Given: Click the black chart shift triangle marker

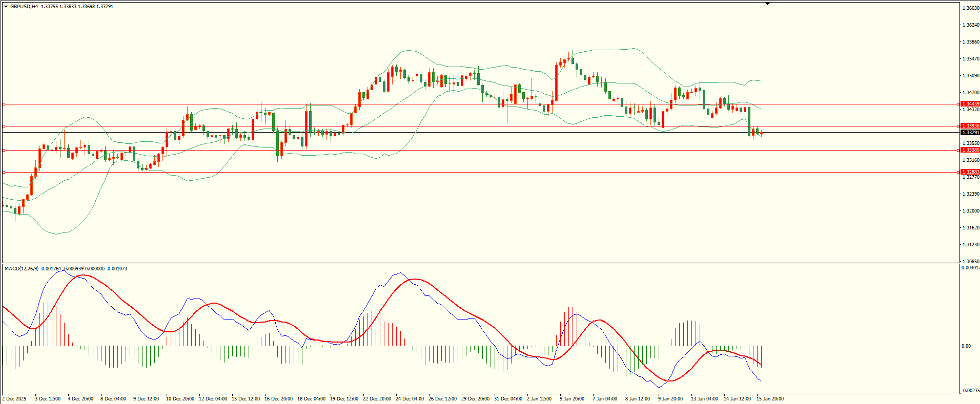Looking at the screenshot, I should [767, 4].
